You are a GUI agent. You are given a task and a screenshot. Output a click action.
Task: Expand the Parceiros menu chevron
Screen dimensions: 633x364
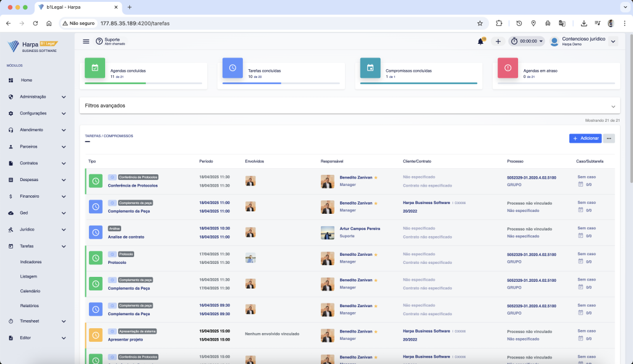[64, 146]
